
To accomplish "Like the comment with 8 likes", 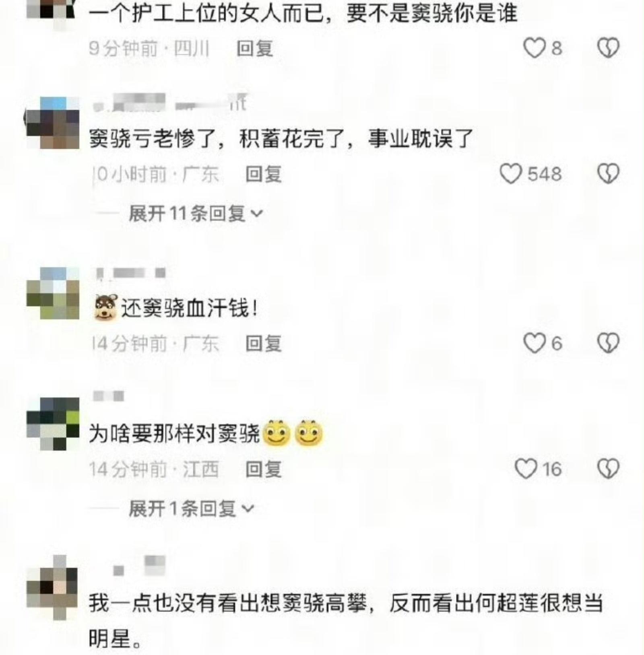I will click(x=534, y=48).
